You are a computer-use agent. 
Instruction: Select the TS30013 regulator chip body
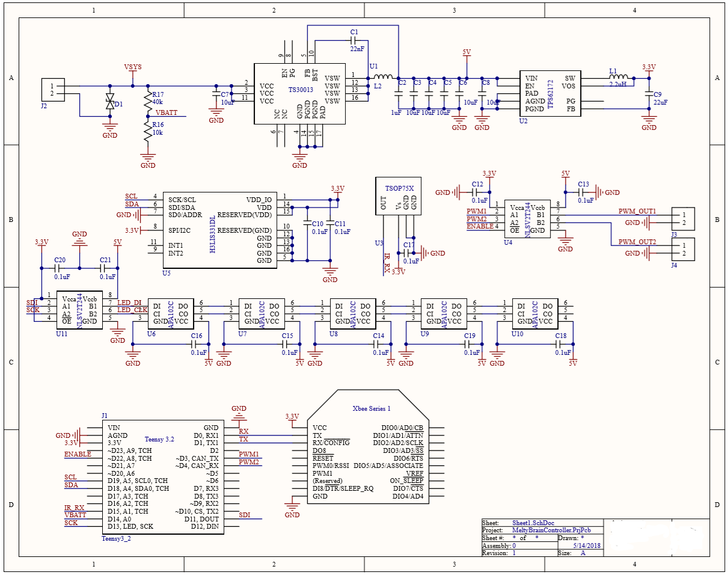299,94
